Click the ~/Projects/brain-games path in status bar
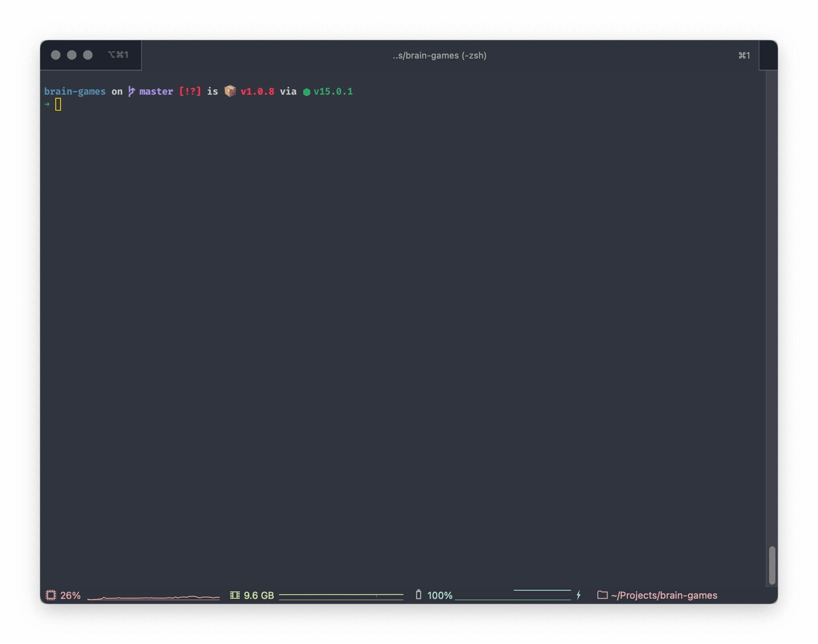The height and width of the screenshot is (644, 818). click(664, 595)
